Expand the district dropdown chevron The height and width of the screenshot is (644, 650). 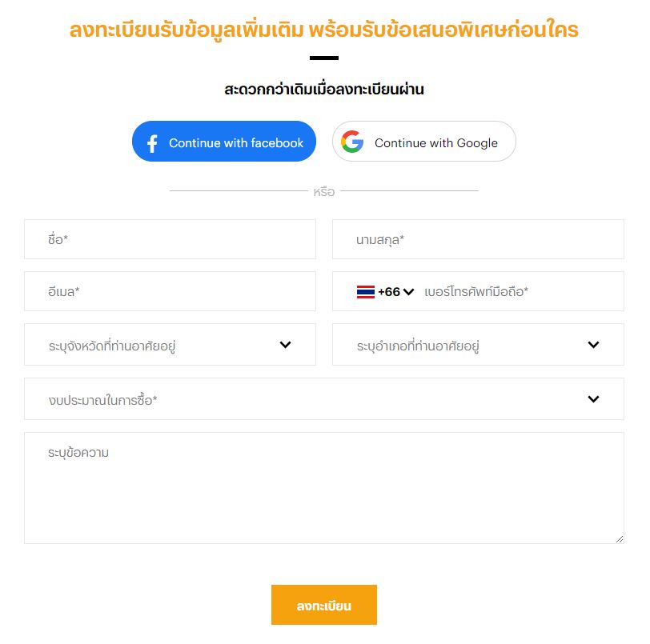coord(593,345)
